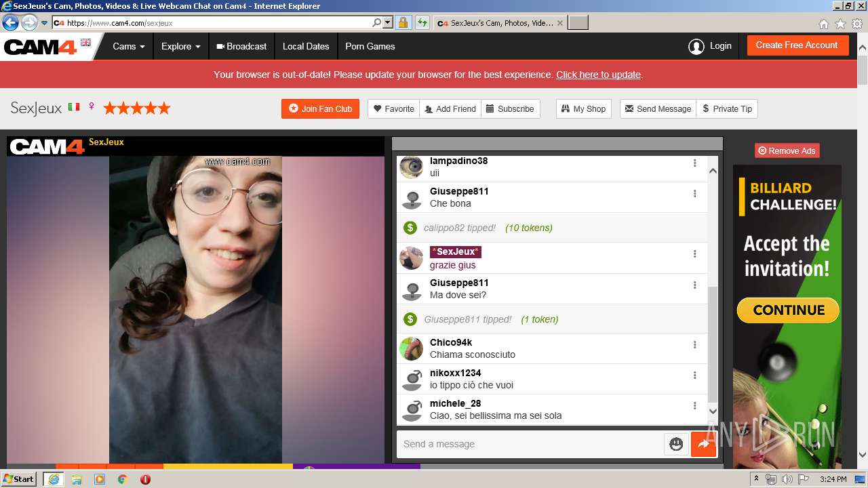Click lampadino38's avatar in chat
This screenshot has height=488, width=868.
[411, 167]
